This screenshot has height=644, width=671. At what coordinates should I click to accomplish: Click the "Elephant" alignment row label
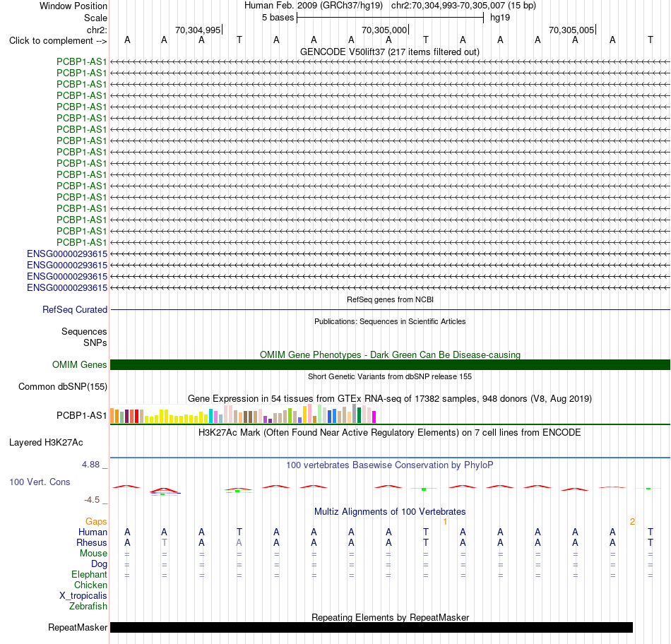pos(90,574)
